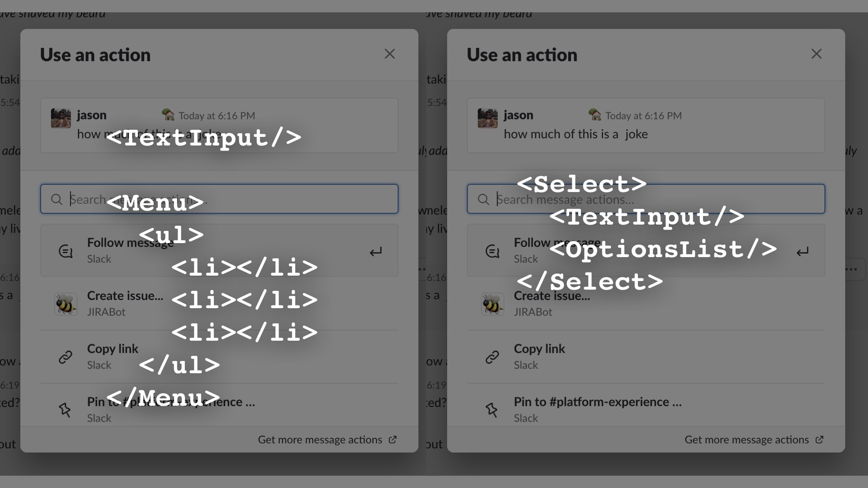The width and height of the screenshot is (868, 488).
Task: Close the left Use an action dialog
Action: click(390, 54)
